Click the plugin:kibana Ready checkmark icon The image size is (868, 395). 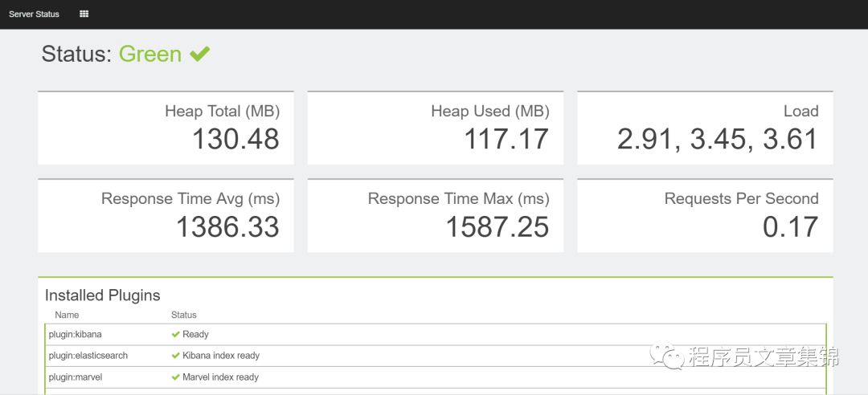pos(175,334)
